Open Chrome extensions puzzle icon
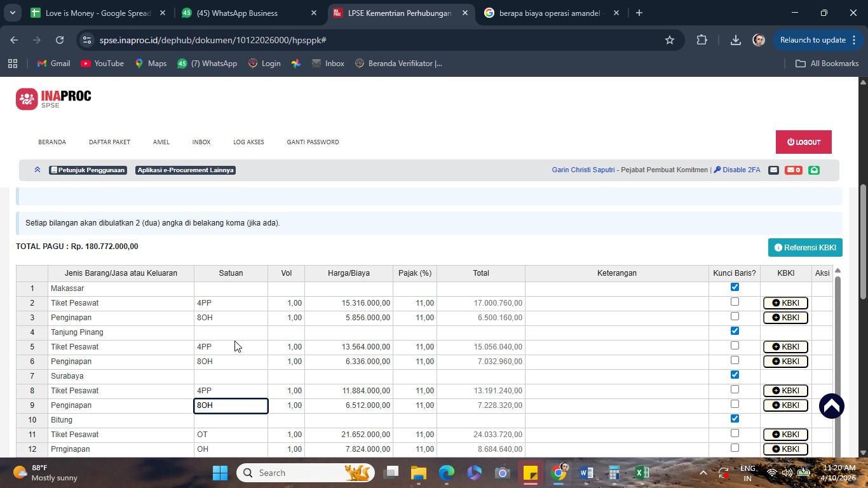Viewport: 868px width, 488px height. [x=702, y=40]
